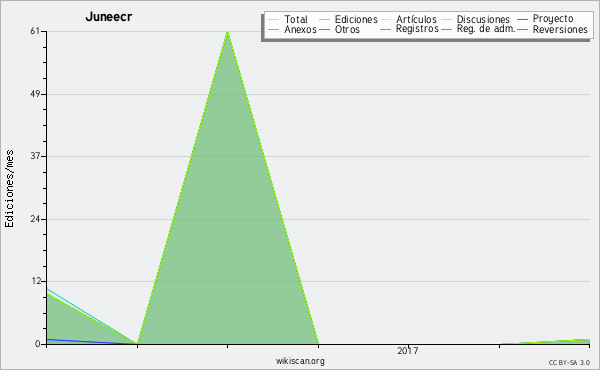This screenshot has width=600, height=370.
Task: Click the 2017 x-axis label
Action: pos(408,351)
